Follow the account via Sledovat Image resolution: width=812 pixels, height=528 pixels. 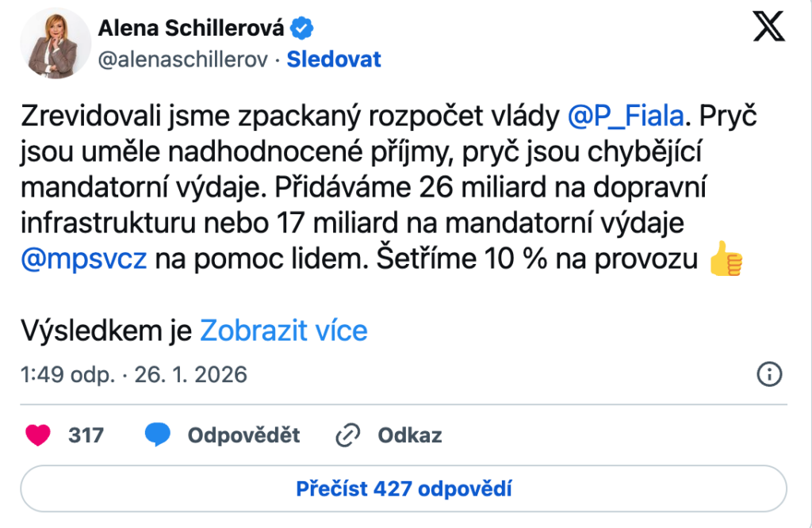pyautogui.click(x=334, y=59)
